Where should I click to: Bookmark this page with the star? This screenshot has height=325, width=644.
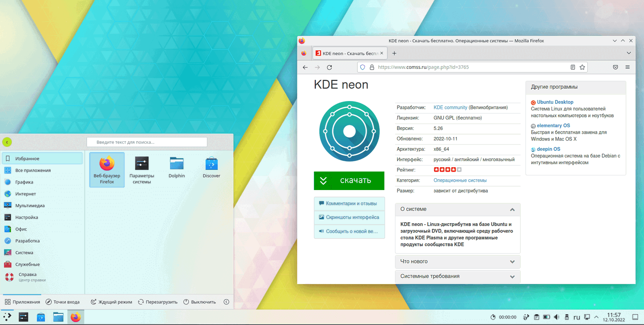pyautogui.click(x=582, y=67)
